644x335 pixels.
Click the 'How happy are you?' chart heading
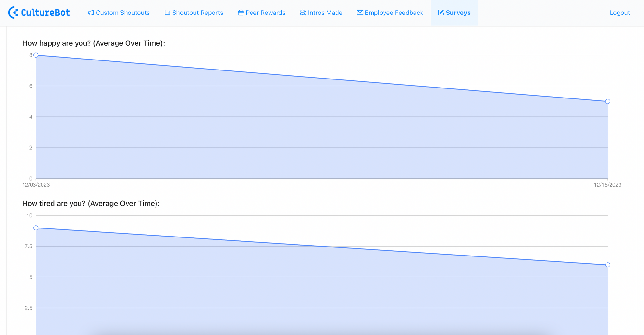coord(93,43)
